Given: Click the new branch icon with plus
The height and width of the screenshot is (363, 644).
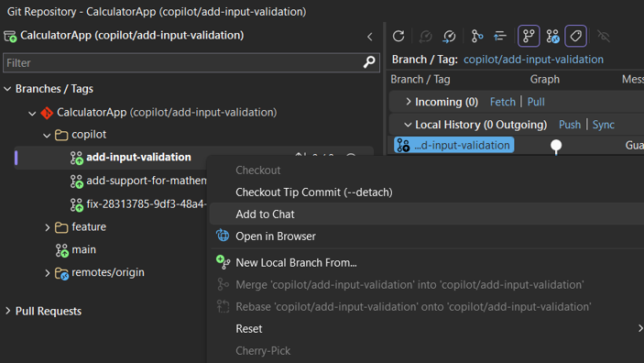Looking at the screenshot, I should tap(223, 262).
